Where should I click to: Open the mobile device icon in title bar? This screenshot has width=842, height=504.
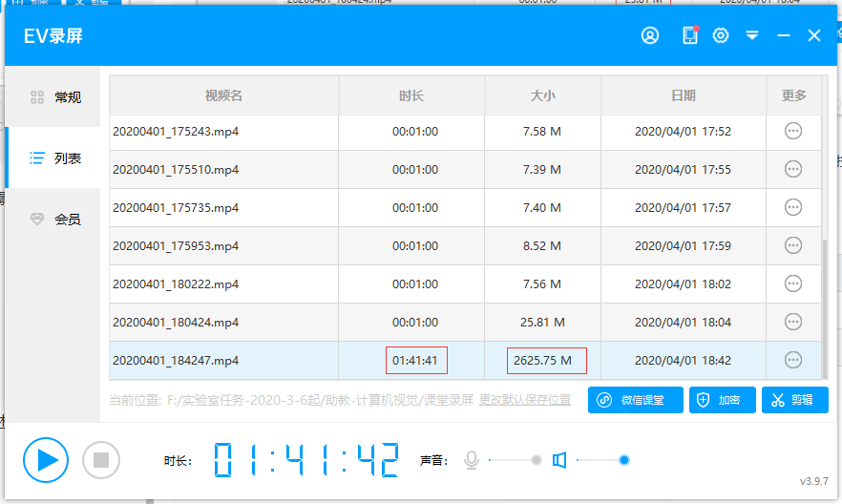[x=690, y=35]
